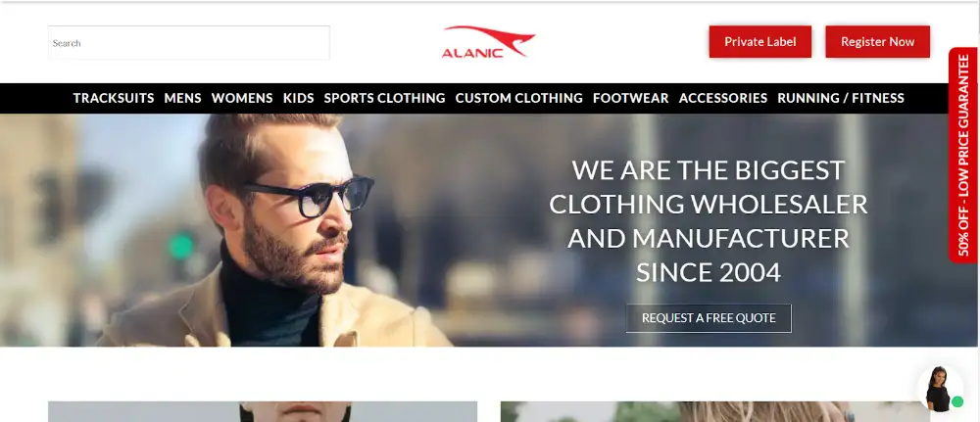Open the bottom left product image
This screenshot has width=980, height=422.
point(263,412)
